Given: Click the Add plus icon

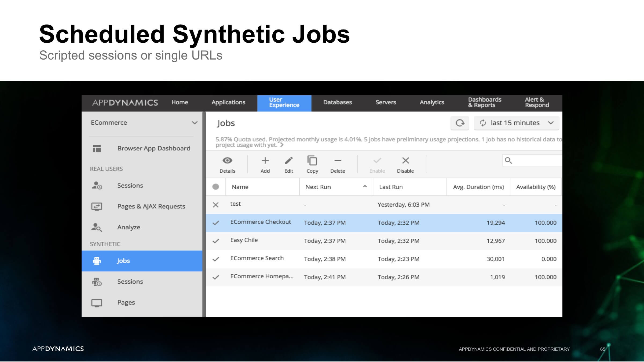Looking at the screenshot, I should 265,160.
